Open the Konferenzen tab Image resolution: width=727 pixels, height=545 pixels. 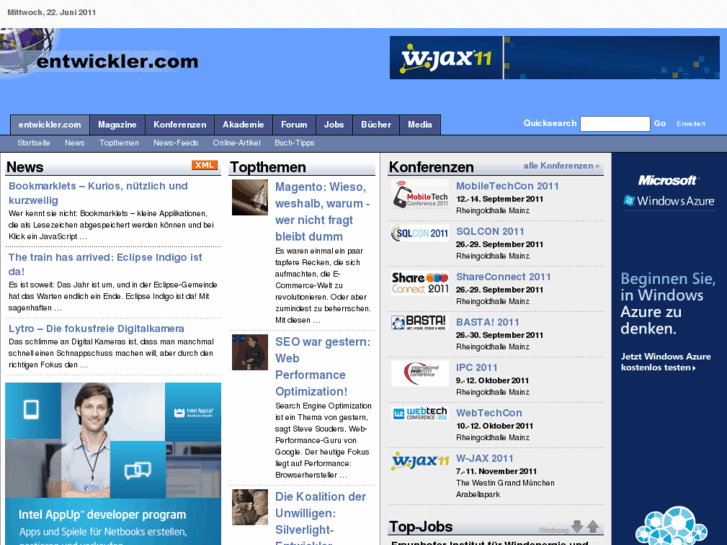[x=180, y=124]
